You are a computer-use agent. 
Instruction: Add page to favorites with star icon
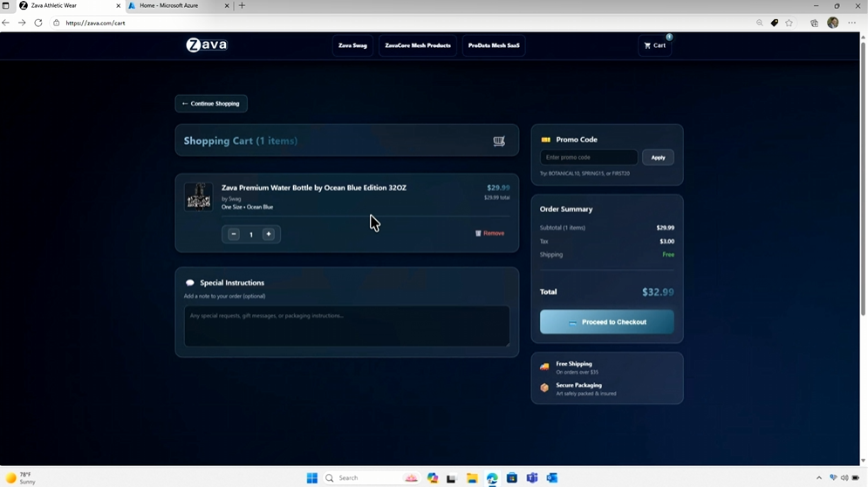pos(789,23)
